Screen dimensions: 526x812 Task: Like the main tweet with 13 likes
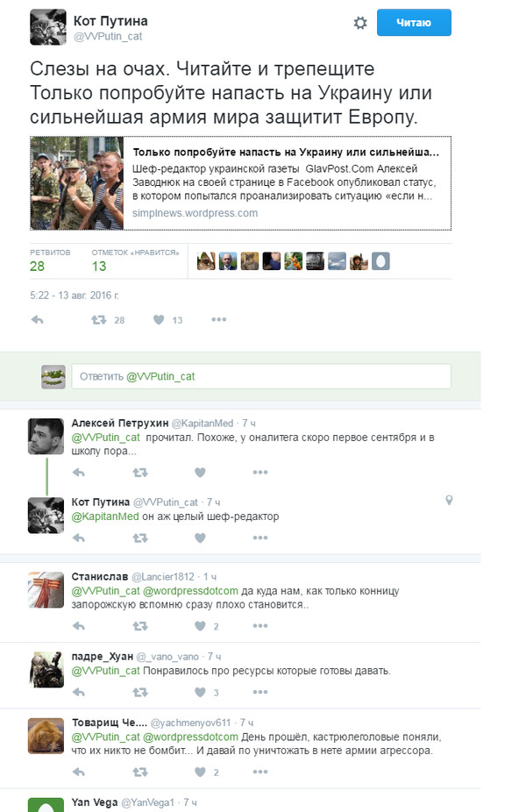coord(159,319)
